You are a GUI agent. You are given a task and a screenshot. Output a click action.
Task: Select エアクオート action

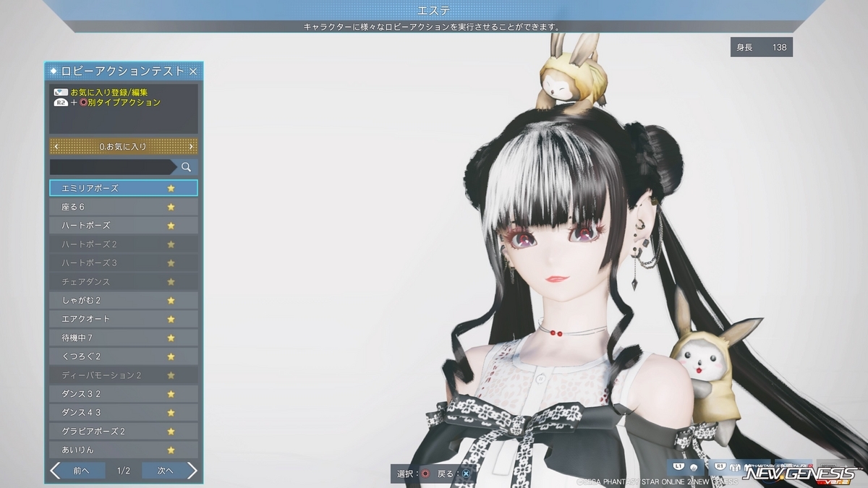pos(124,319)
